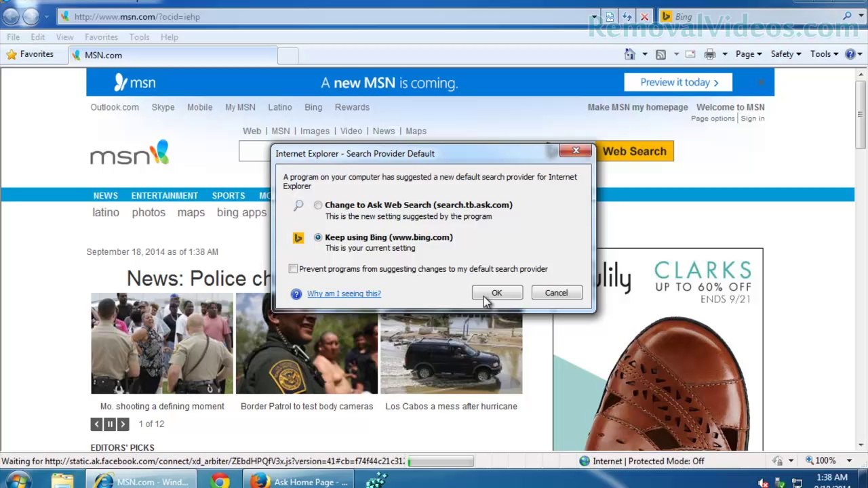The height and width of the screenshot is (488, 868).
Task: Open a new blank tab
Action: [288, 56]
